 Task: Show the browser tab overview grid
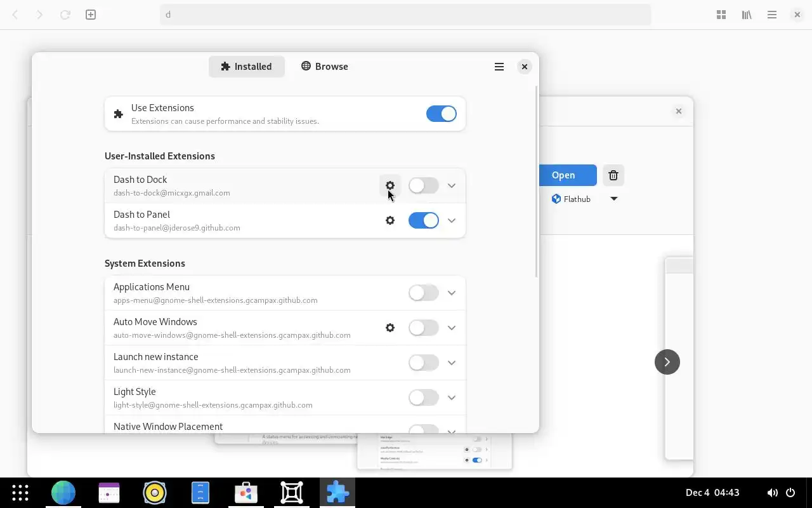click(721, 15)
